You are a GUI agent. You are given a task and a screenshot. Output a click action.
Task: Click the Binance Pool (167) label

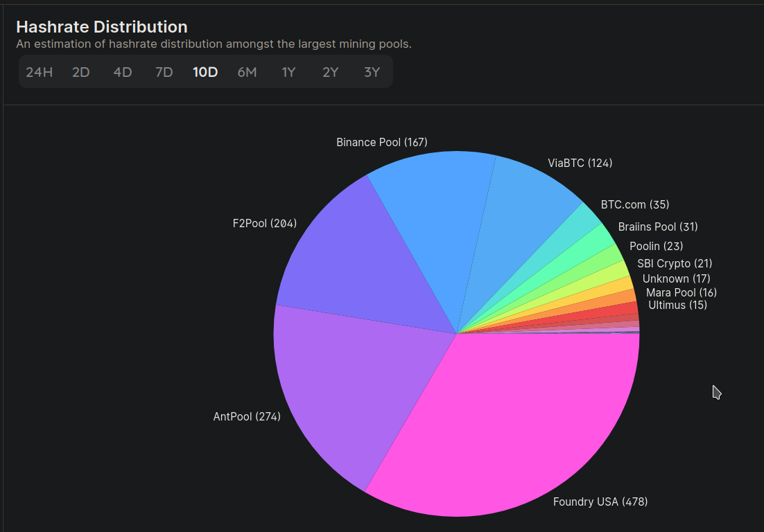point(382,142)
